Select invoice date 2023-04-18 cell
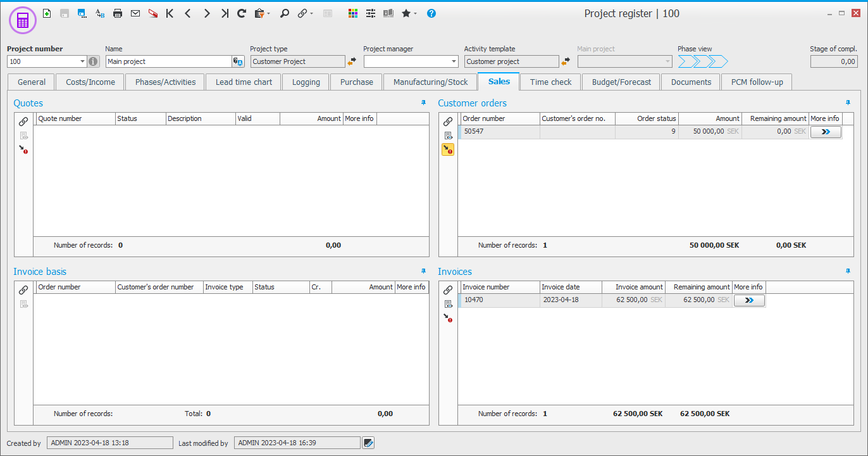Viewport: 868px width, 456px height. (571, 300)
